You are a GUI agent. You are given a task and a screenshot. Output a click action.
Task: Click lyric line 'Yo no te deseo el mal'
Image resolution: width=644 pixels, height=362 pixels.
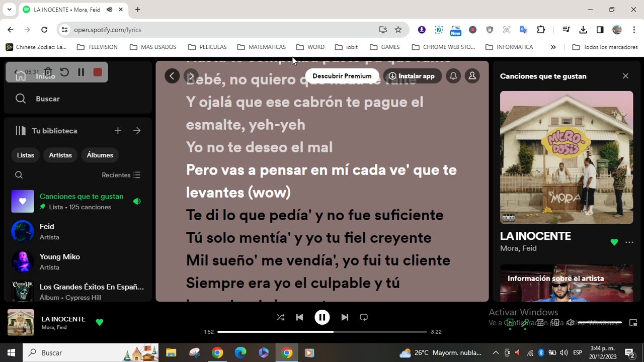pyautogui.click(x=259, y=147)
